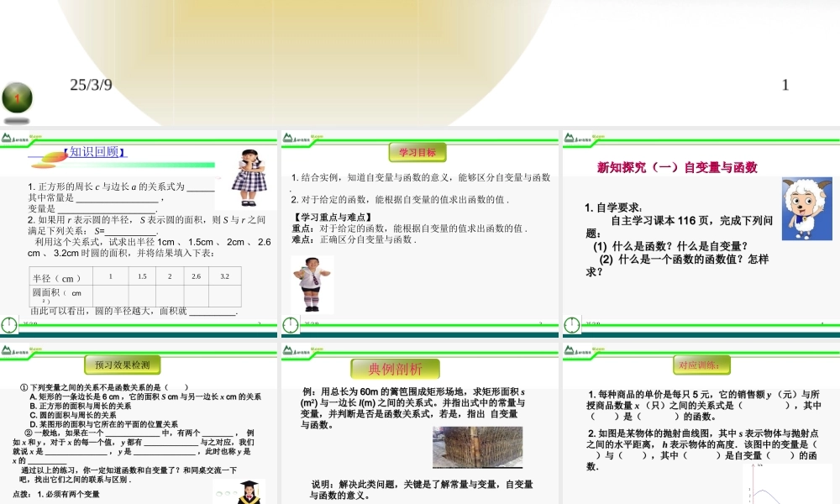The image size is (840, 504).
Task: Click the clock icon on 学习目标 slide
Action: coord(291,324)
